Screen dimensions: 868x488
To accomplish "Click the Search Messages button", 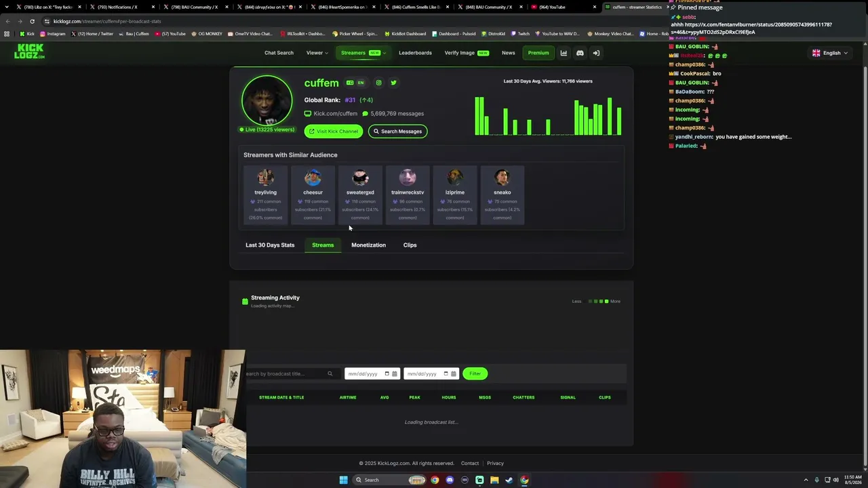I will [397, 131].
